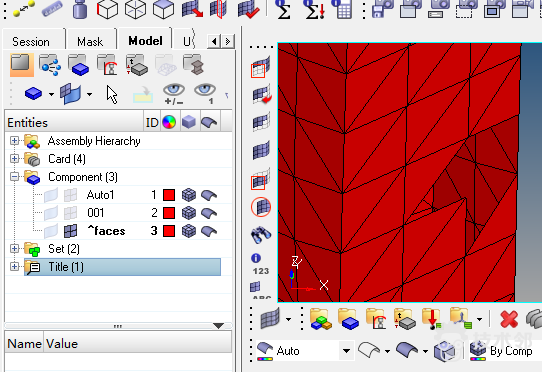Click the mesh icon with red arrow in top toolbar

tap(192, 9)
